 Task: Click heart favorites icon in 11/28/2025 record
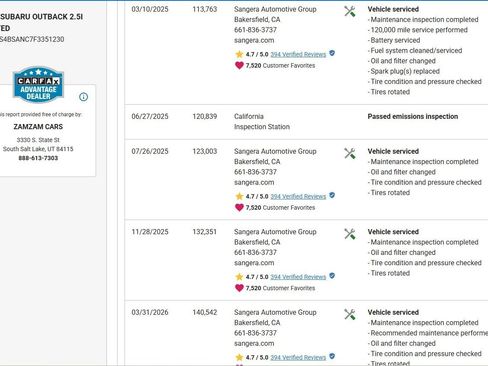[239, 288]
